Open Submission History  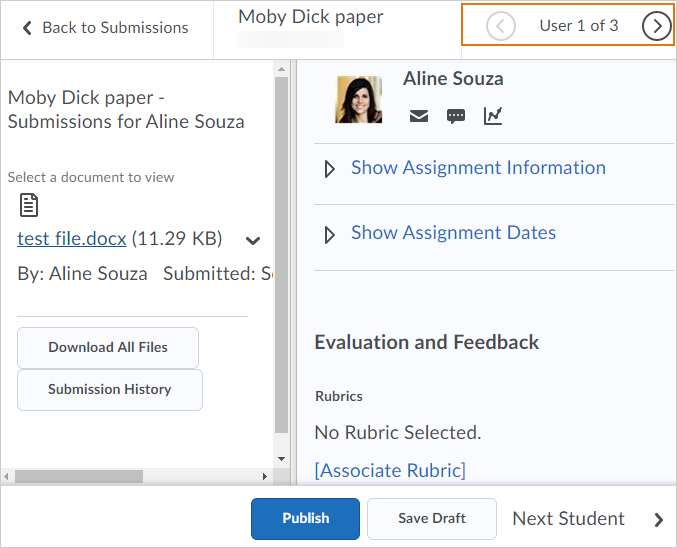coord(110,390)
